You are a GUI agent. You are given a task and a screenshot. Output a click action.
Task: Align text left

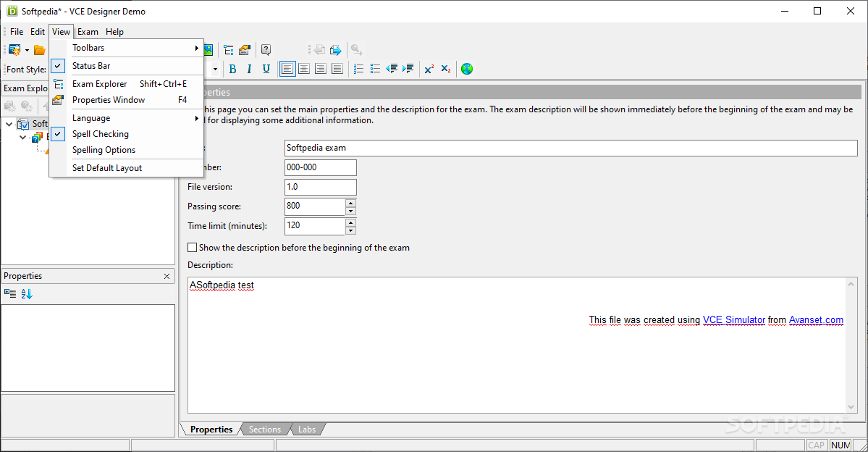pos(287,69)
